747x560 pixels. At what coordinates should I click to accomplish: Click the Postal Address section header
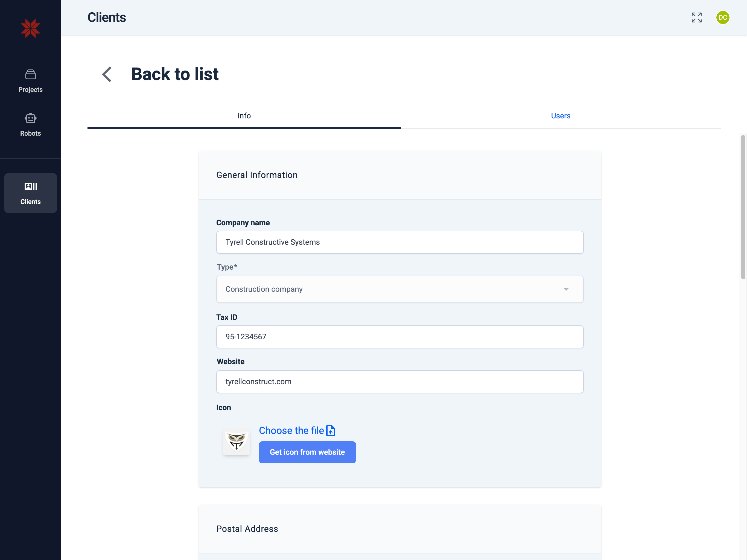click(x=247, y=529)
